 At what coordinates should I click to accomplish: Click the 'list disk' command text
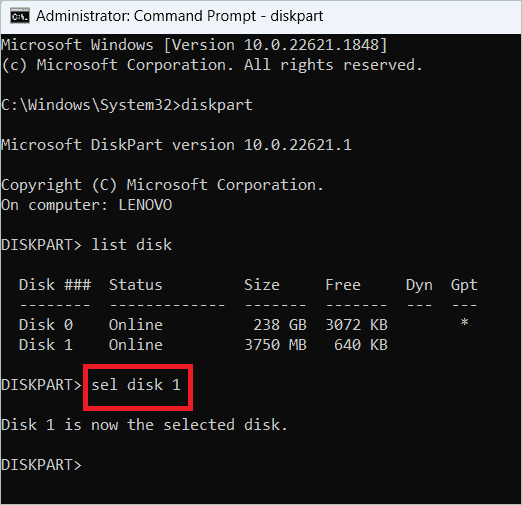(x=131, y=245)
